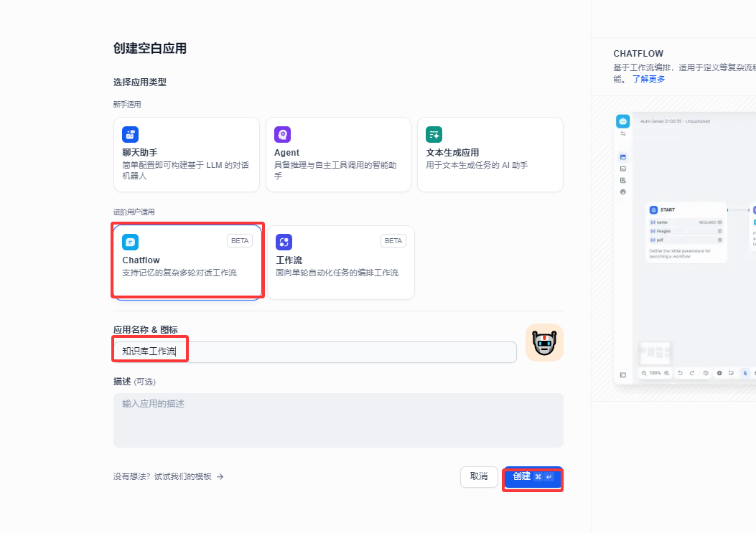Click zoom-out magnifier in workflow preview
The image size is (756, 533).
[644, 373]
